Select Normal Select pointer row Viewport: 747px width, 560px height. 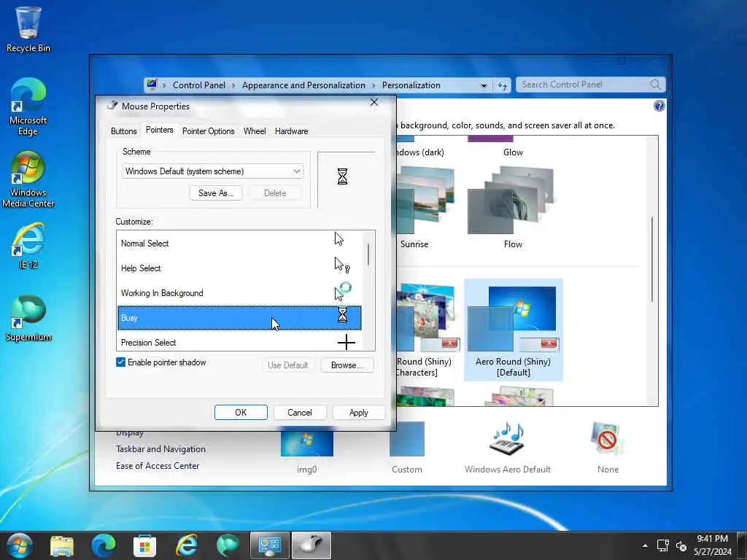[239, 244]
